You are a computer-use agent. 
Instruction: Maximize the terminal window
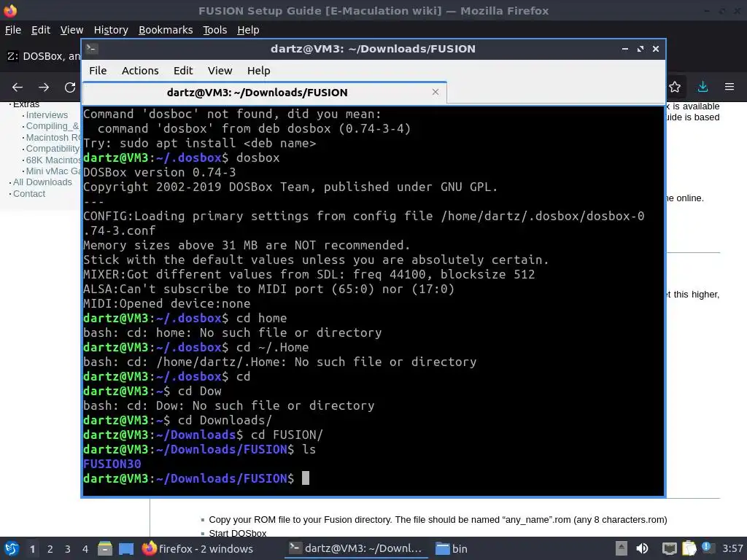640,49
